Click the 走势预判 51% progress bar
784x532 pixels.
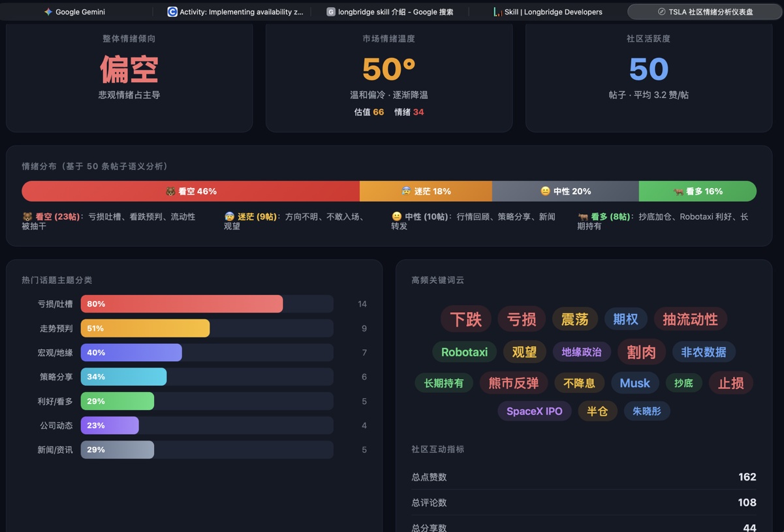pos(145,328)
